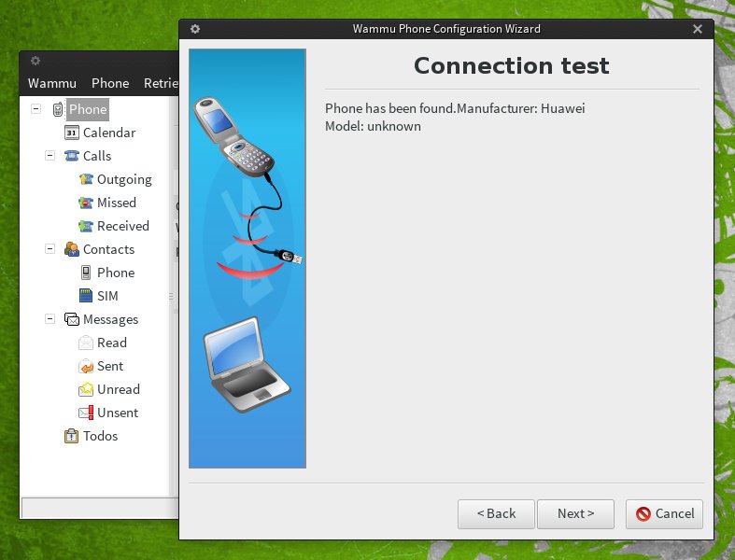Collapse the Messages tree branch
Screen dimensions: 735x560
[x=50, y=319]
